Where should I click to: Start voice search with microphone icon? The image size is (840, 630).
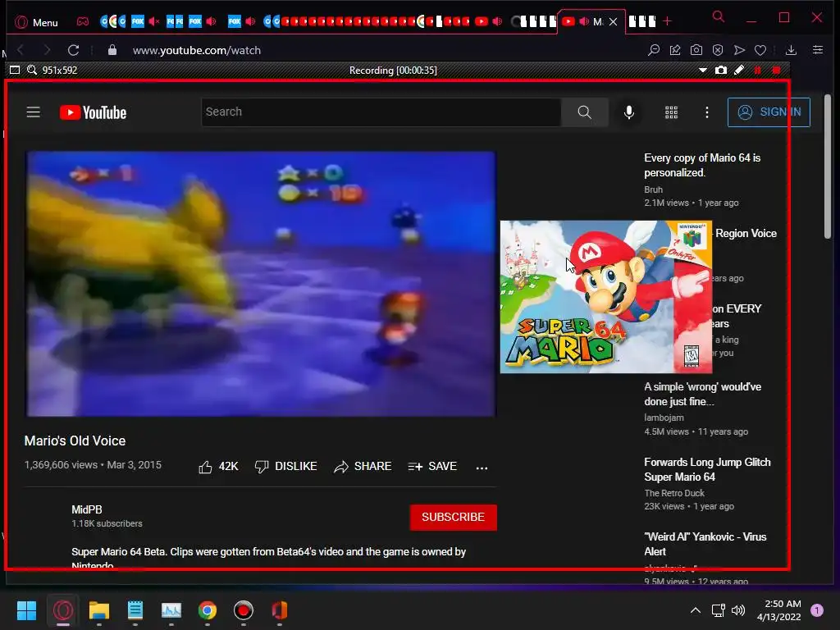click(629, 112)
